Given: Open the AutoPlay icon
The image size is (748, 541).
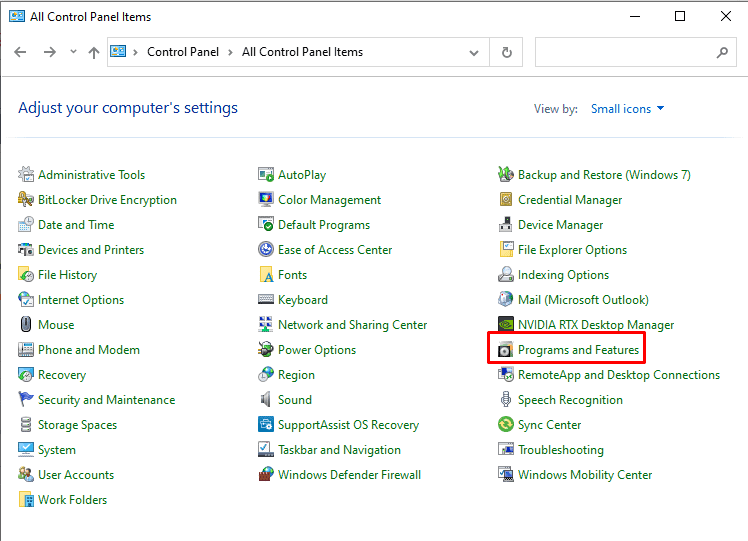Looking at the screenshot, I should pos(266,175).
